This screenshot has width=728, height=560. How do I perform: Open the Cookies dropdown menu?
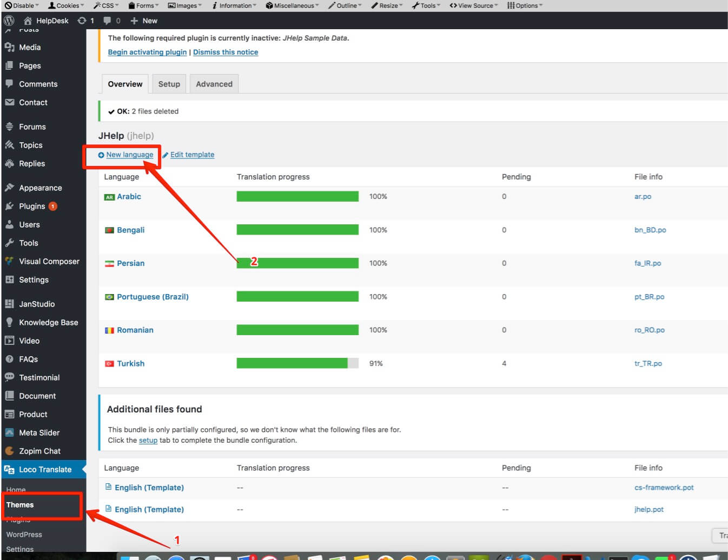[x=66, y=5]
